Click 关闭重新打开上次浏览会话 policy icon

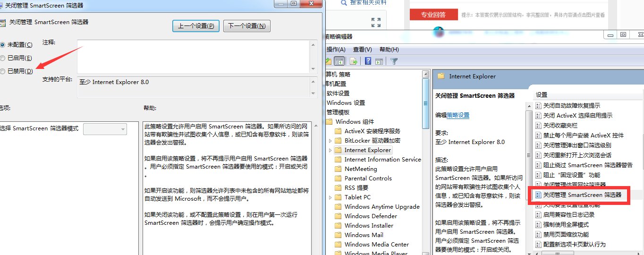[x=539, y=155]
